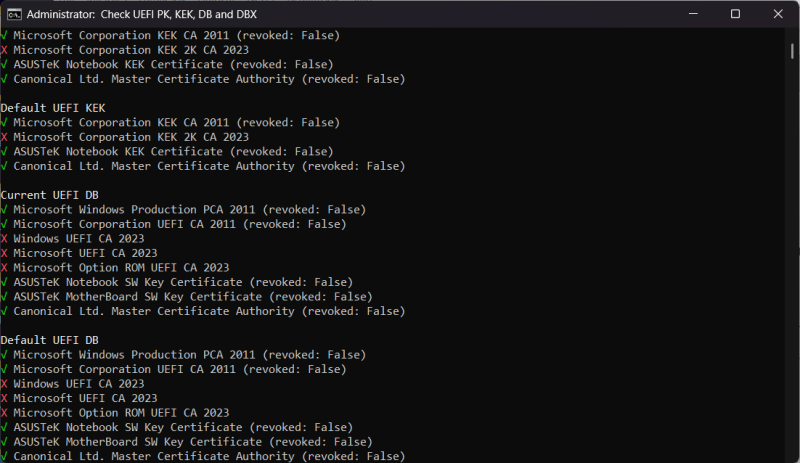Click red X beside Windows UEFI CA 2023 under Current UEFI DB
Image resolution: width=800 pixels, height=463 pixels.
[4, 239]
